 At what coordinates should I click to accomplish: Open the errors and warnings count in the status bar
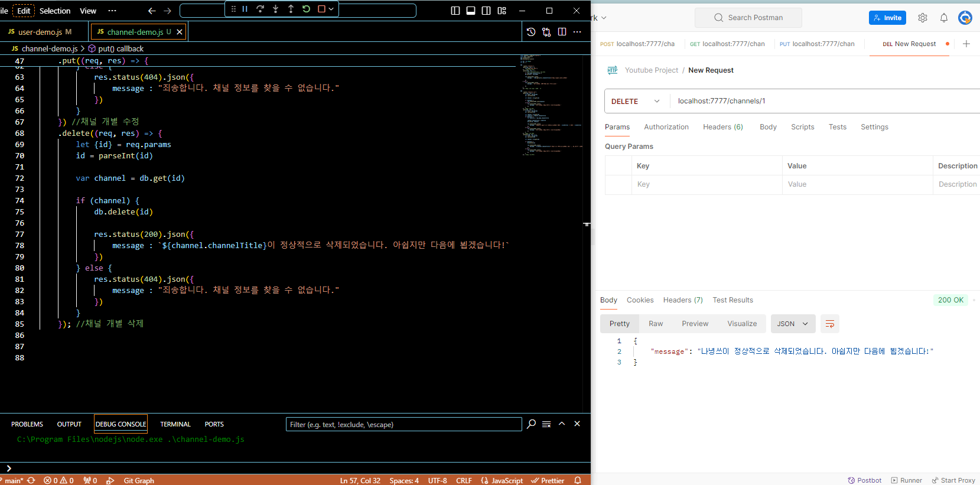click(58, 480)
